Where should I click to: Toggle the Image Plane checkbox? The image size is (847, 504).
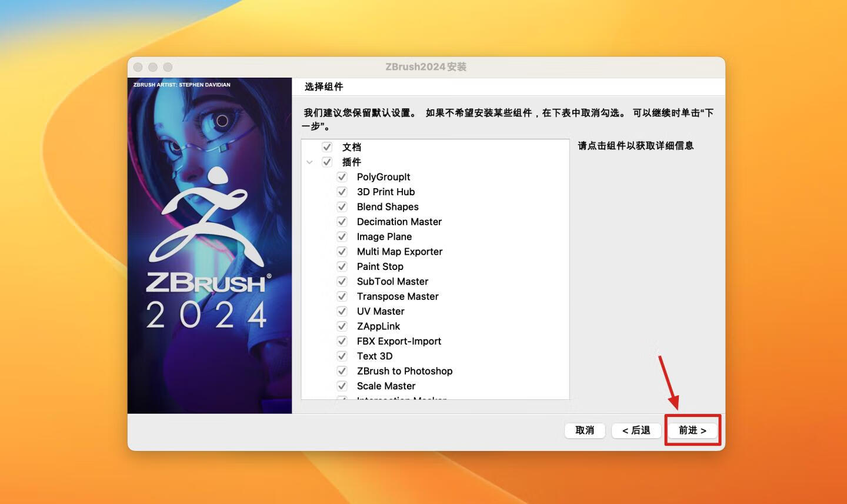click(x=342, y=236)
